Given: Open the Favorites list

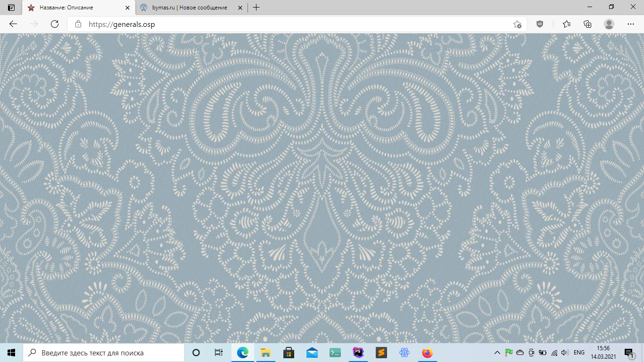Looking at the screenshot, I should pos(567,24).
